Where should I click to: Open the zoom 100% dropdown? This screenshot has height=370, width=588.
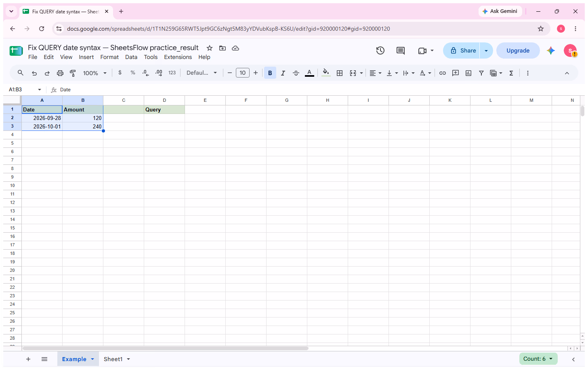coord(95,73)
